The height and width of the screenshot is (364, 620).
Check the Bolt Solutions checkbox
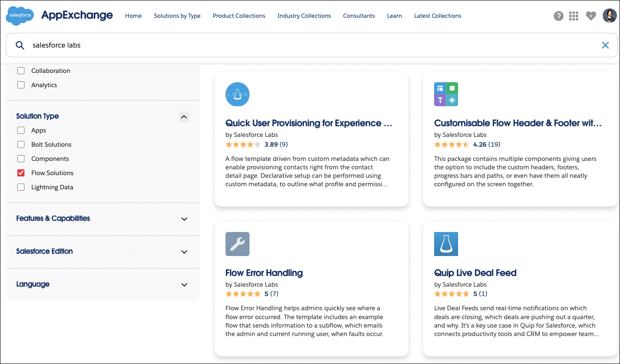pyautogui.click(x=21, y=144)
